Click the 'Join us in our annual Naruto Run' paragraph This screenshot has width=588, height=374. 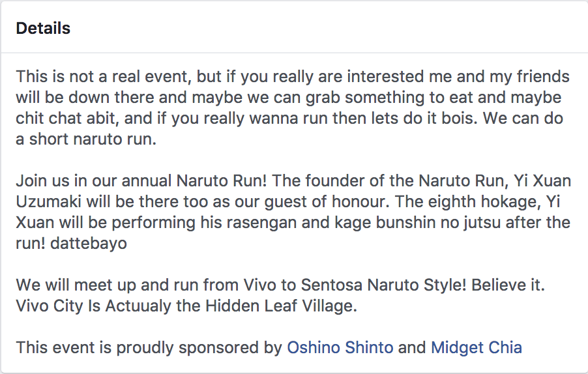coord(293,212)
